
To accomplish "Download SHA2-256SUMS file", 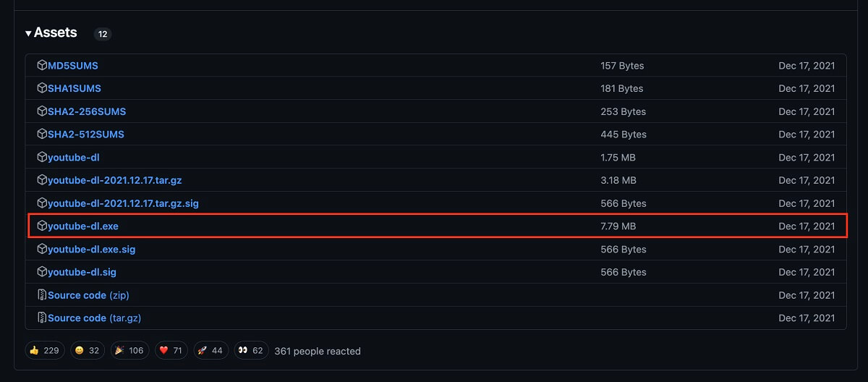I will tap(87, 111).
